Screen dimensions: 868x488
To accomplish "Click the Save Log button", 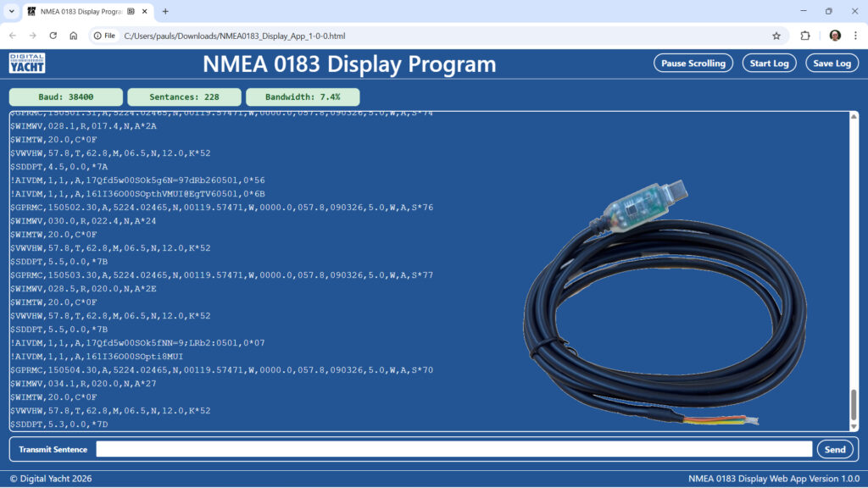I will click(x=832, y=64).
